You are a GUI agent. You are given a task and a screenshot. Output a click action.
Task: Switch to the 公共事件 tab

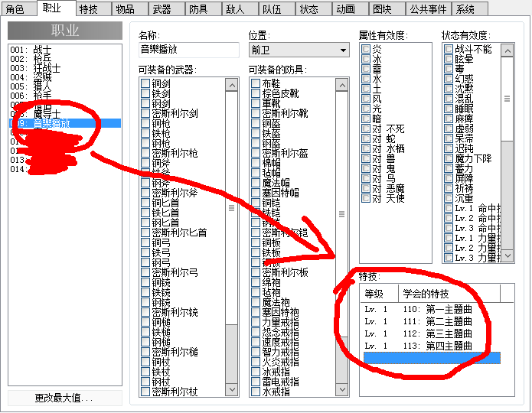pyautogui.click(x=428, y=9)
